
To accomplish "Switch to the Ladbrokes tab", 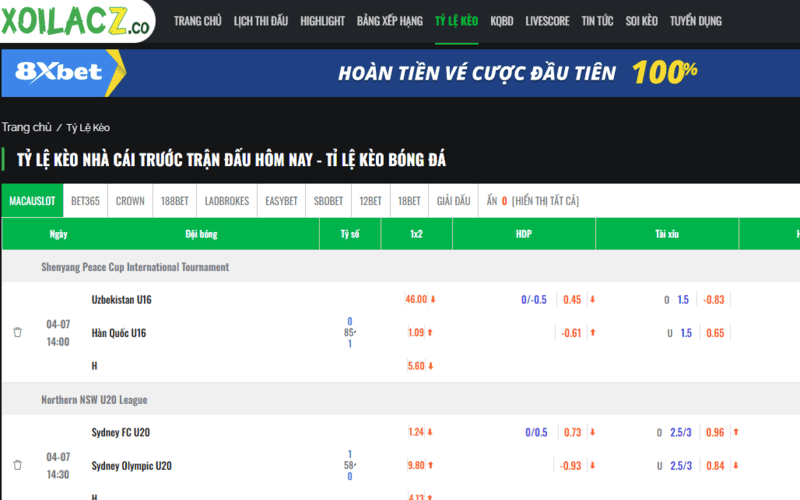I will tap(227, 201).
